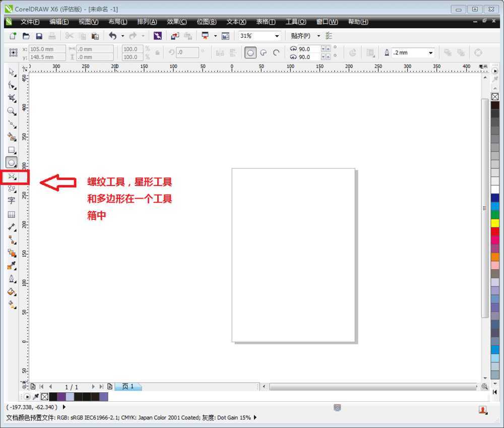Select the Text tool
504x428 pixels.
point(12,200)
